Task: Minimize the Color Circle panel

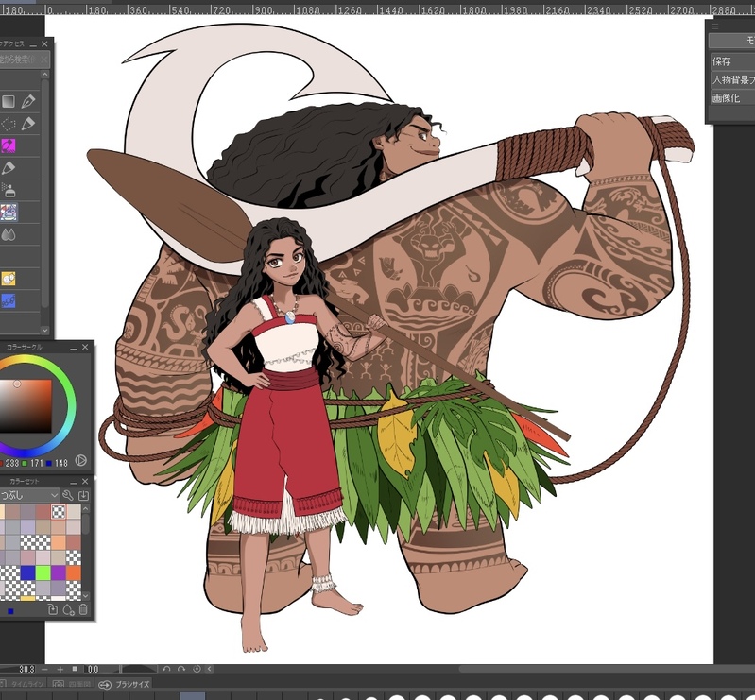Action: click(x=74, y=348)
